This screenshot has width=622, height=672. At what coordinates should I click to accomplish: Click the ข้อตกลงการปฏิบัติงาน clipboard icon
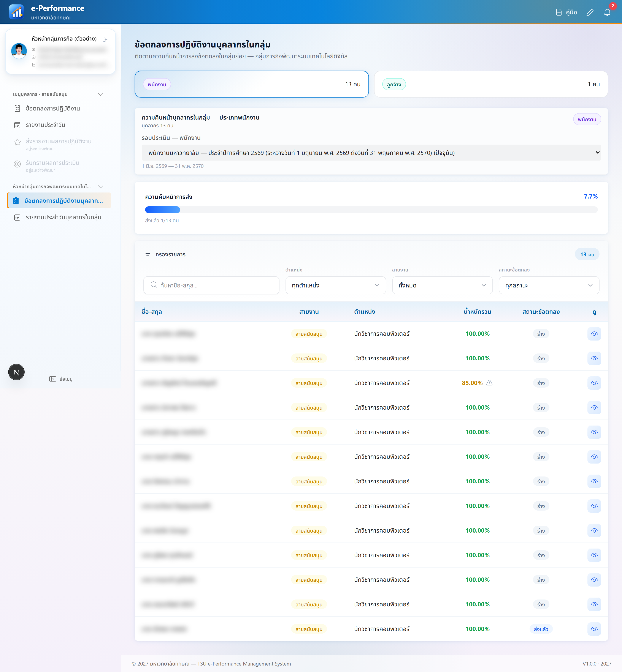pos(17,108)
